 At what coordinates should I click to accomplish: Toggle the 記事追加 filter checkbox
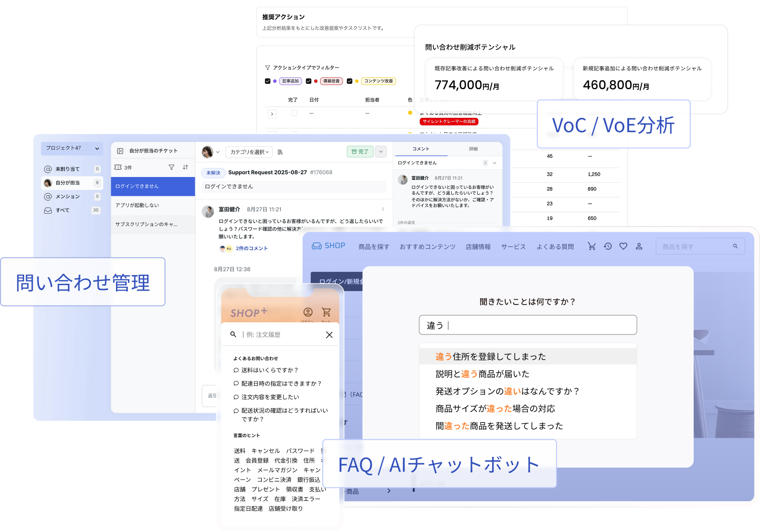pos(267,81)
